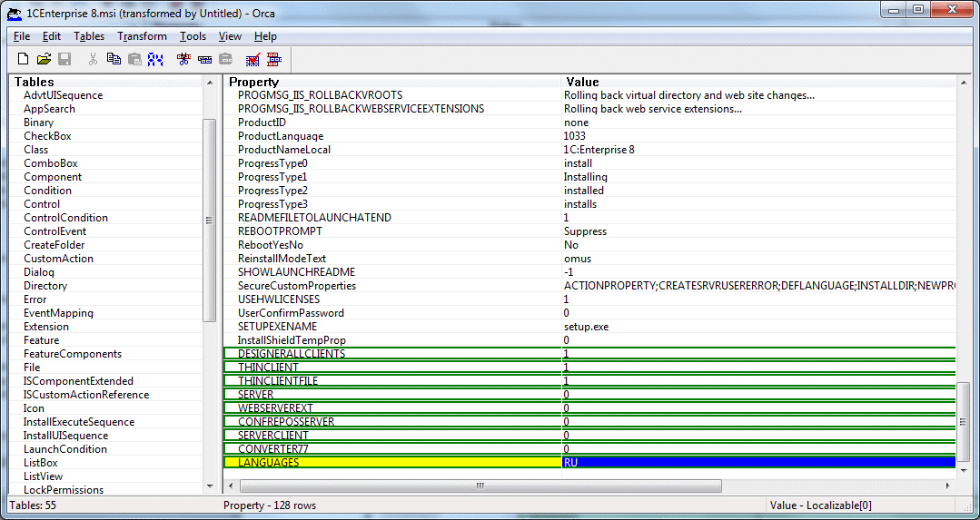Select the InstallExecuteSequence table
The height and width of the screenshot is (520, 980).
(x=78, y=422)
